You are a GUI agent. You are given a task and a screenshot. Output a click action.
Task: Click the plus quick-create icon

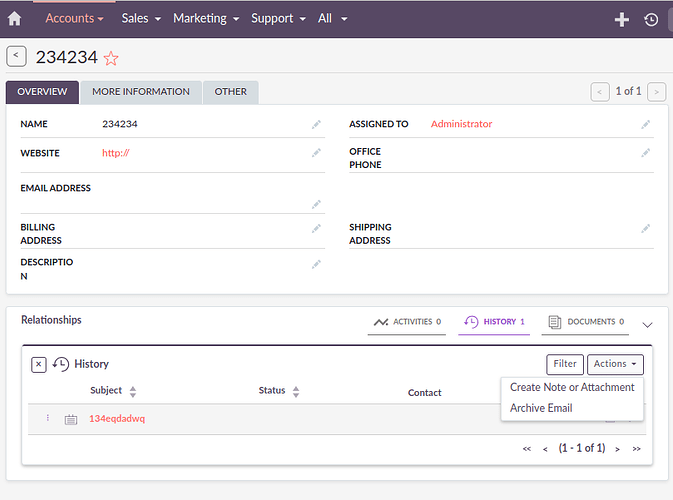[621, 19]
